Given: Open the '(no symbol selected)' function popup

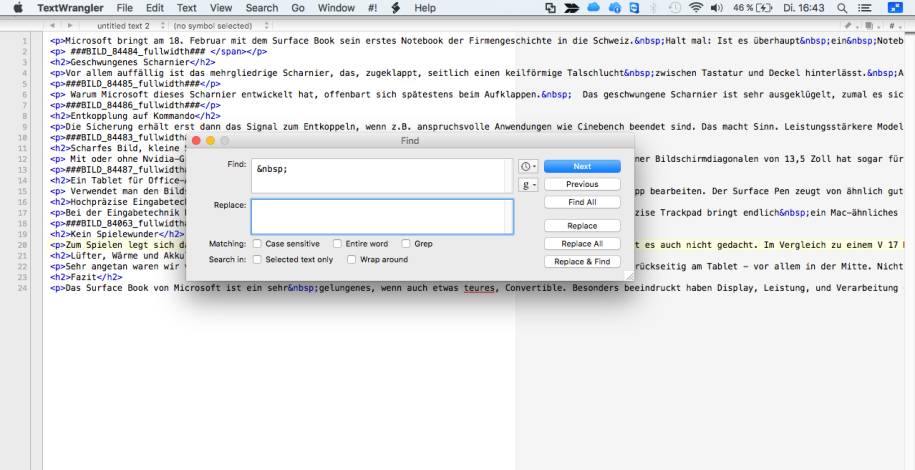Looking at the screenshot, I should point(221,26).
